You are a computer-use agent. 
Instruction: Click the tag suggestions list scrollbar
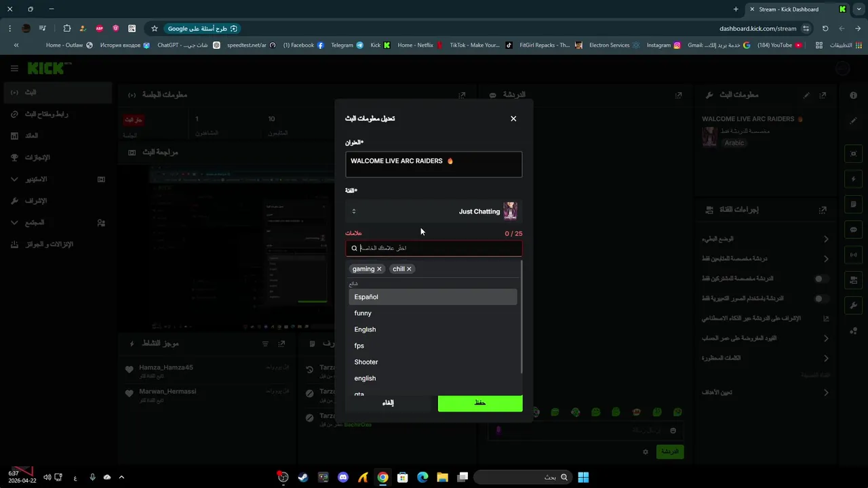521,317
